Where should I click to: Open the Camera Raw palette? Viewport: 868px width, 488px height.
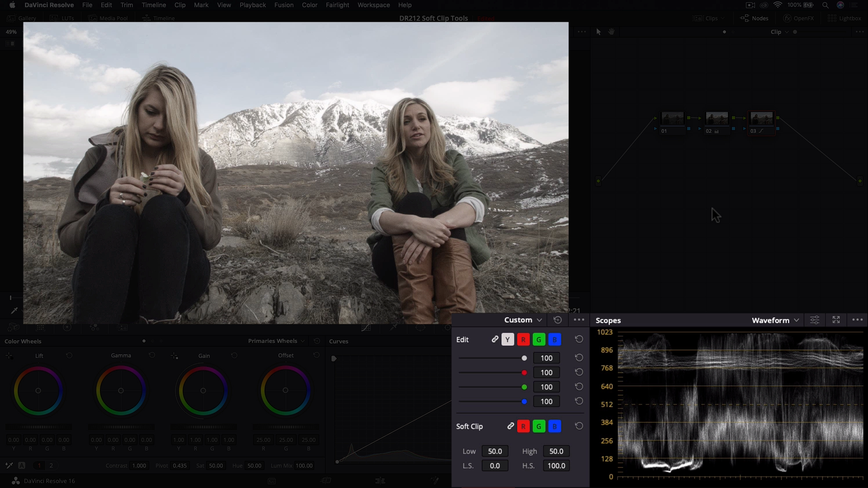(x=14, y=328)
